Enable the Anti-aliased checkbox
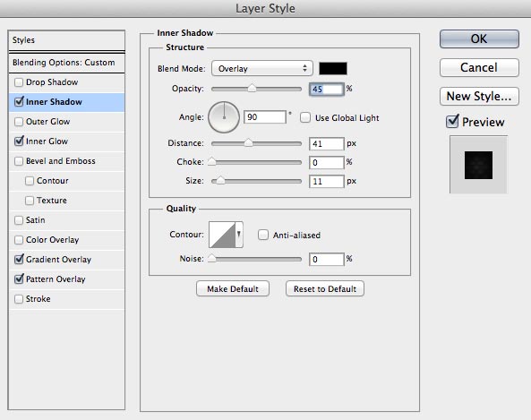Viewport: 531px width, 420px height. pos(263,235)
